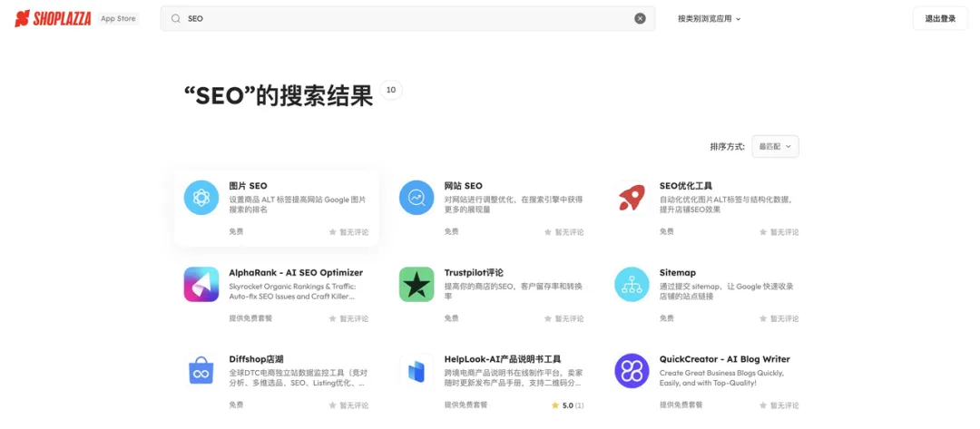Click the Sitemap title
This screenshot has width=980, height=429.
(x=678, y=273)
